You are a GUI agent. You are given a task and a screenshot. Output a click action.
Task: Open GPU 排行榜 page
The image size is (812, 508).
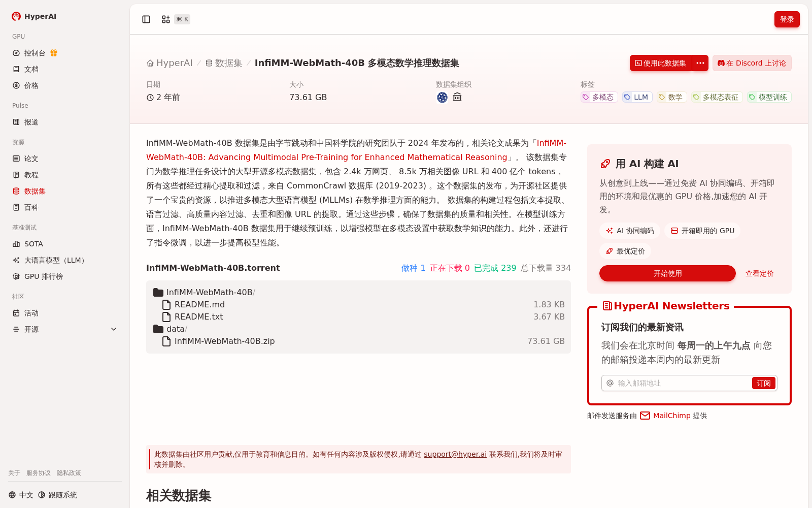click(44, 276)
